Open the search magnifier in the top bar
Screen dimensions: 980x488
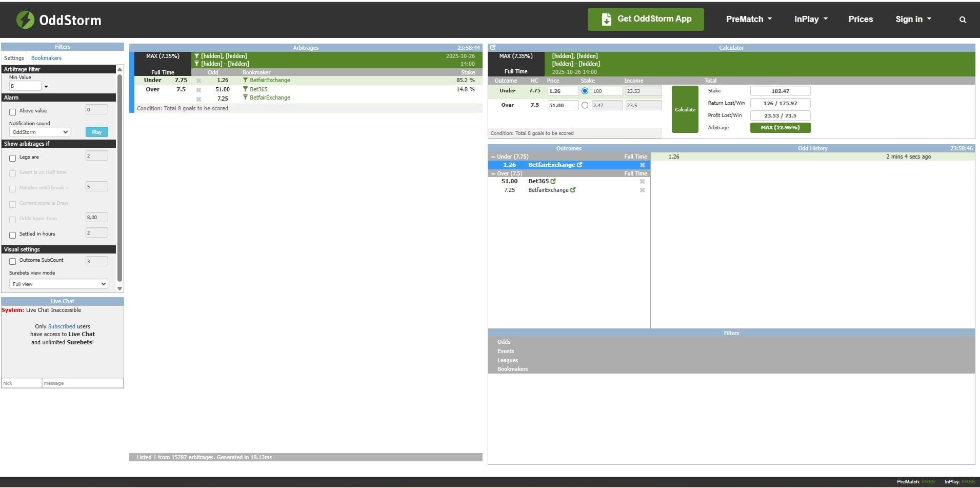[x=963, y=19]
